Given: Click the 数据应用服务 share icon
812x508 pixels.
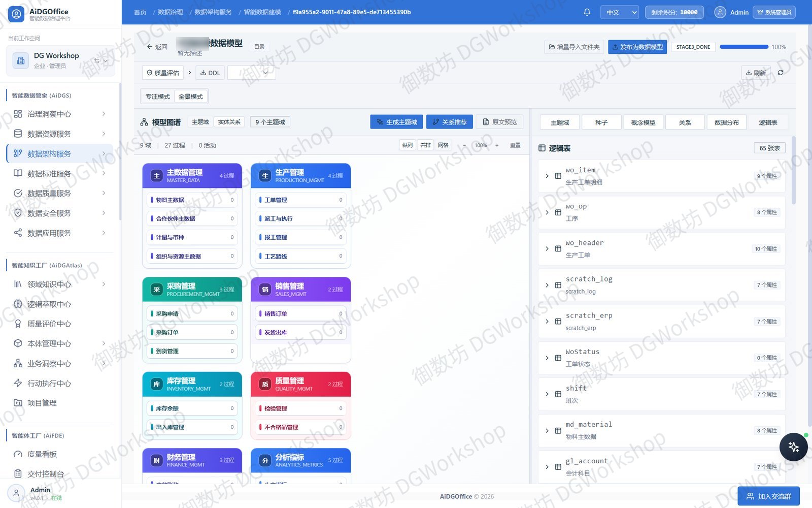Looking at the screenshot, I should tap(18, 233).
